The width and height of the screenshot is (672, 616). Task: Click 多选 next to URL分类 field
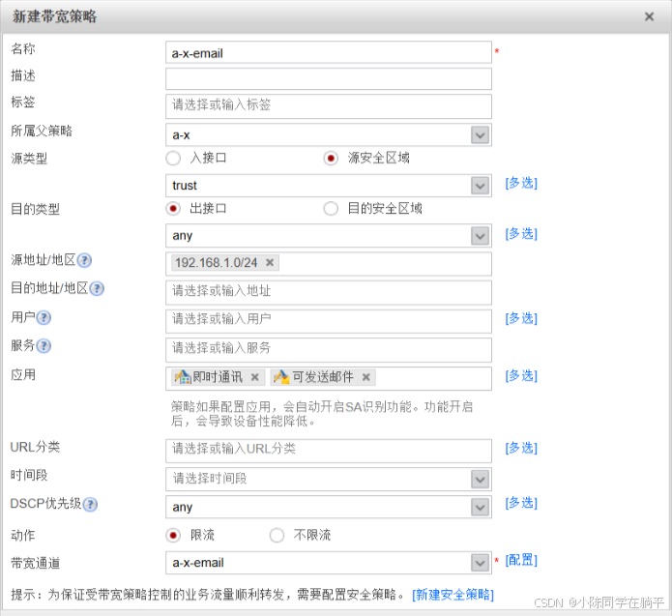[x=521, y=448]
